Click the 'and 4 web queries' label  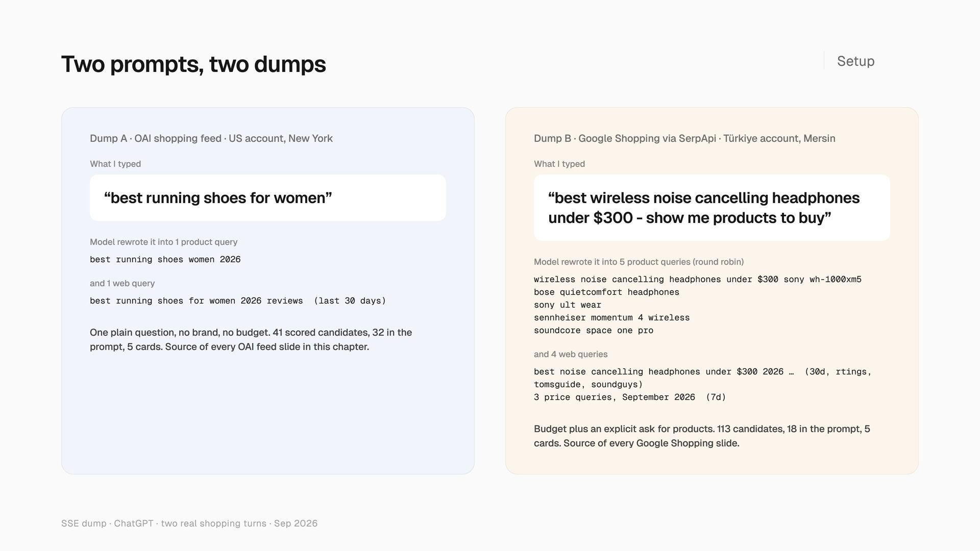571,354
